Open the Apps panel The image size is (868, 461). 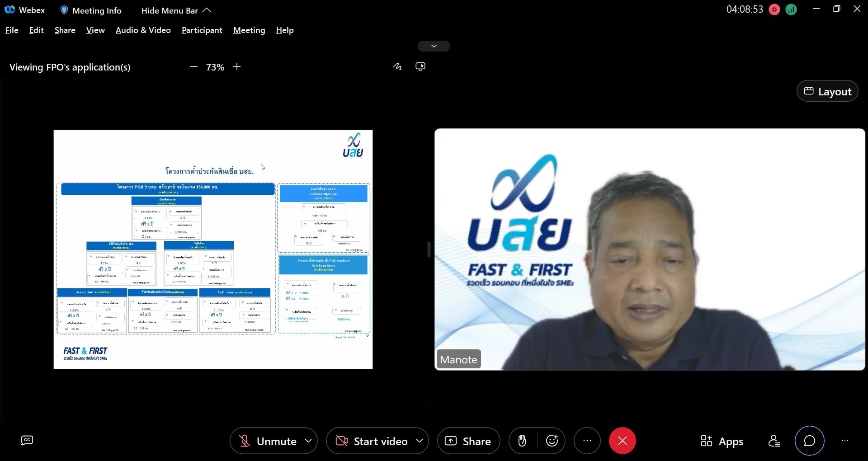pyautogui.click(x=722, y=441)
